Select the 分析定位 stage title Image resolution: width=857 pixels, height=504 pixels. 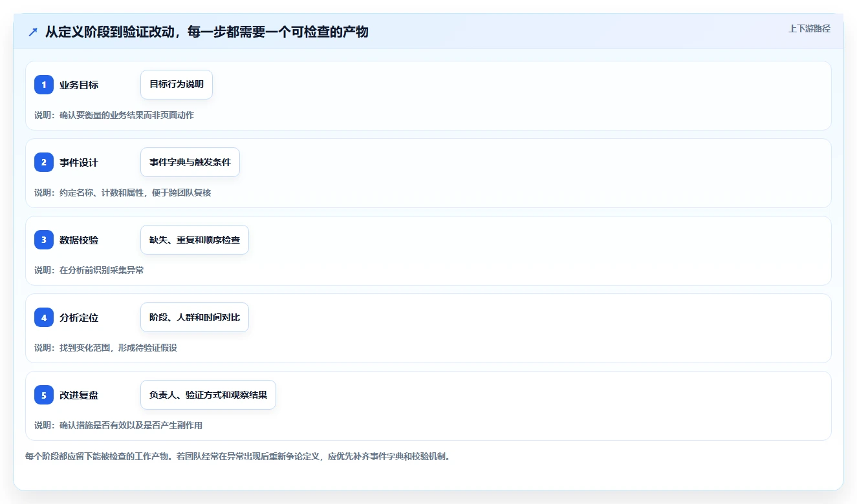(x=79, y=317)
